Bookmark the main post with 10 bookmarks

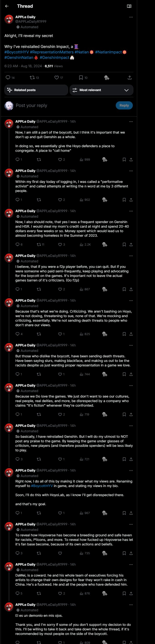81,77
